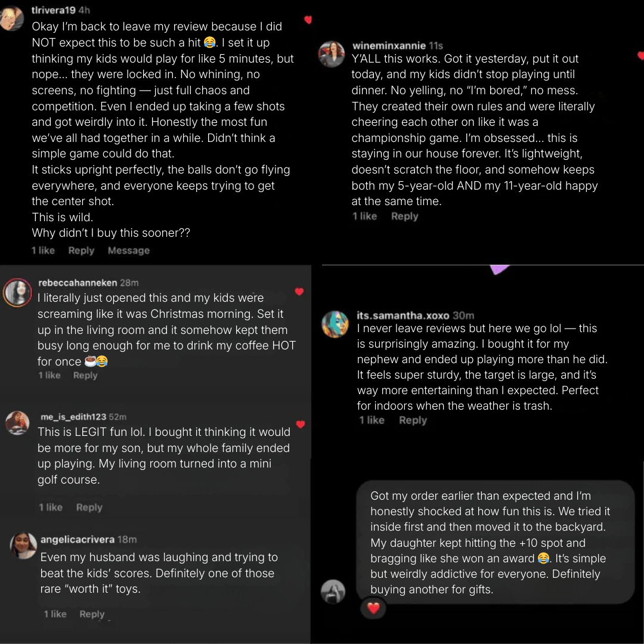Screen dimensions: 644x644
Task: Open the angelicacrivera username link
Action: pyautogui.click(x=78, y=540)
